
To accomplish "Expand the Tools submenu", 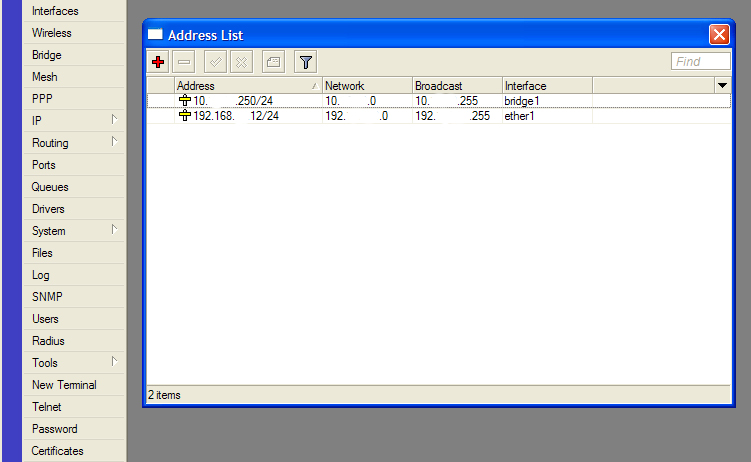I will coord(114,362).
